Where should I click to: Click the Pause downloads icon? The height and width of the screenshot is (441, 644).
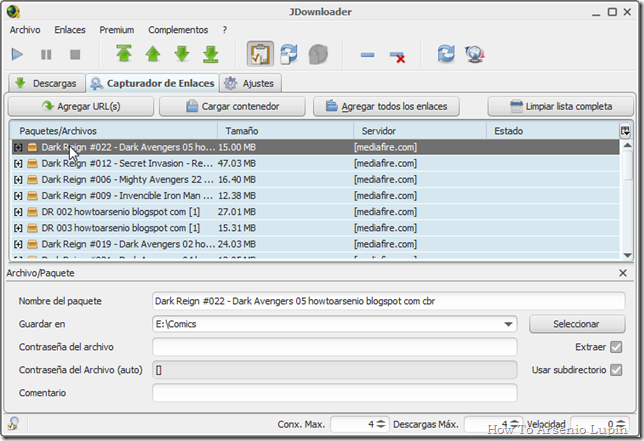tap(46, 54)
